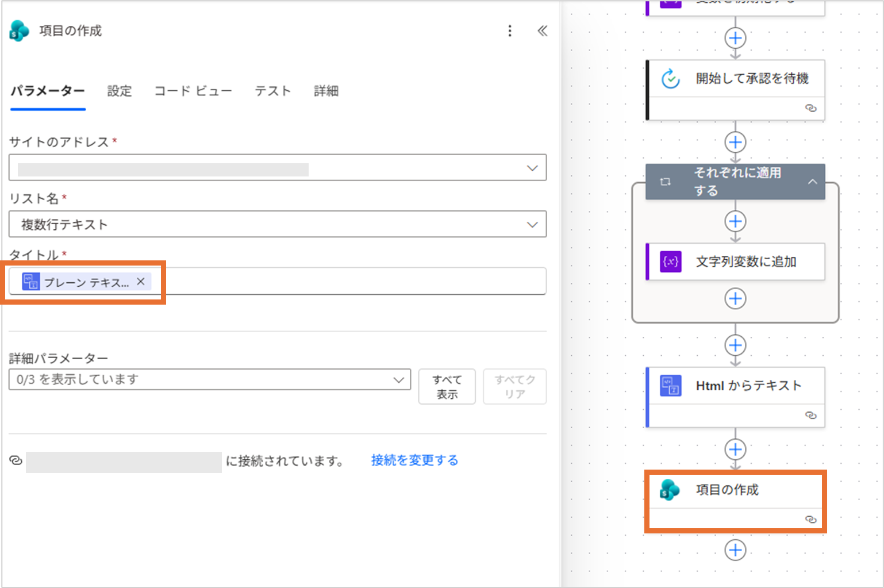Click the 文字列変数に追加 variable icon
The image size is (884, 588).
click(671, 262)
